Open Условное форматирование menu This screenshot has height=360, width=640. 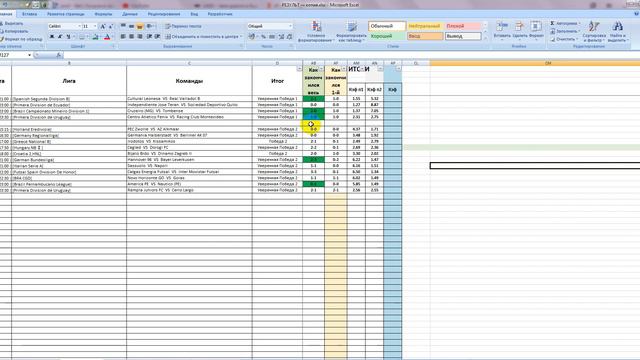click(316, 32)
